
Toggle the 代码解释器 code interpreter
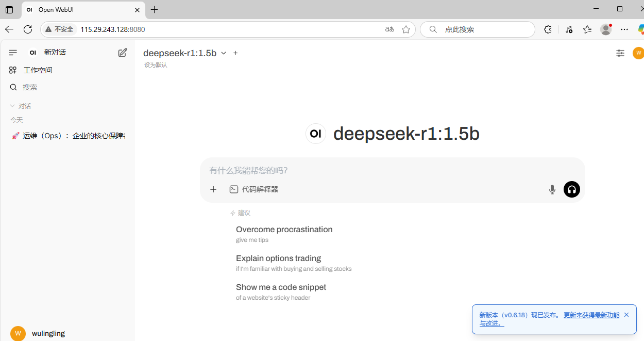(254, 189)
